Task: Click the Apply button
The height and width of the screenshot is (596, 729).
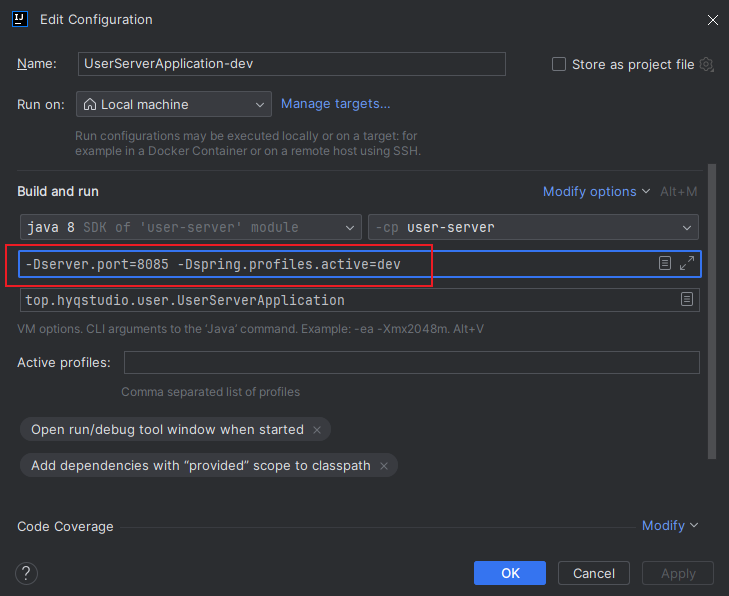Action: pos(678,573)
